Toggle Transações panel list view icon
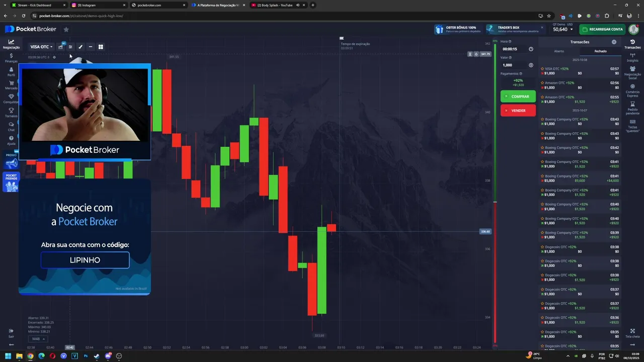The height and width of the screenshot is (362, 644). 614,42
